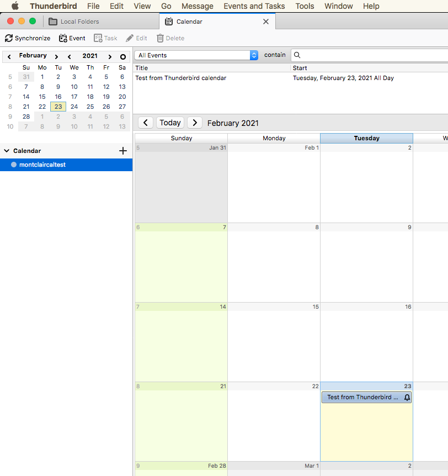Go to next year in mini calendar
Screen dimensions: 448x476
pyautogui.click(x=110, y=57)
